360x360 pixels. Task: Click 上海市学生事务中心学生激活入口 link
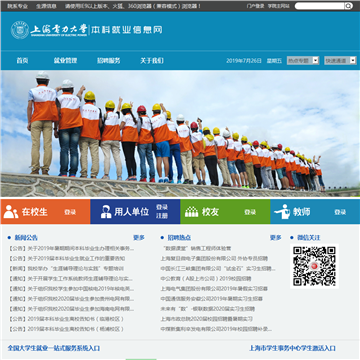[292, 348]
